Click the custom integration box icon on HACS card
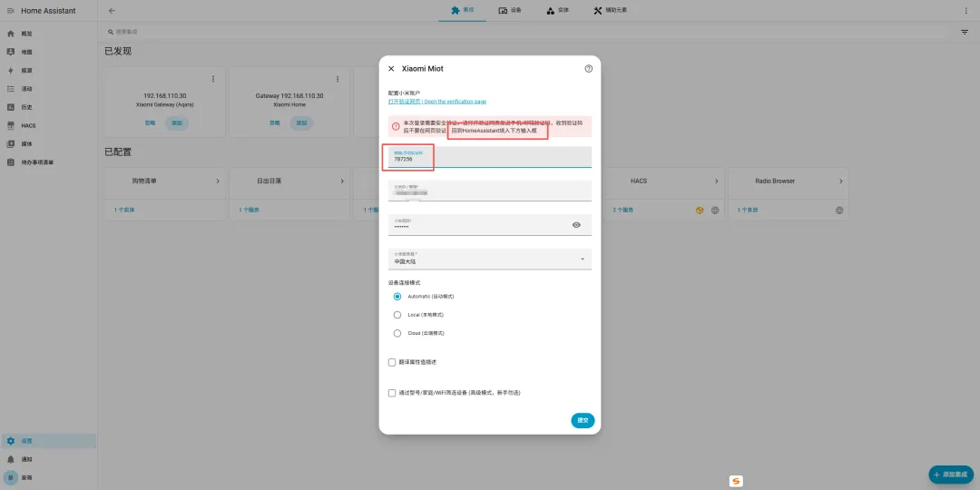The height and width of the screenshot is (490, 980). point(700,211)
